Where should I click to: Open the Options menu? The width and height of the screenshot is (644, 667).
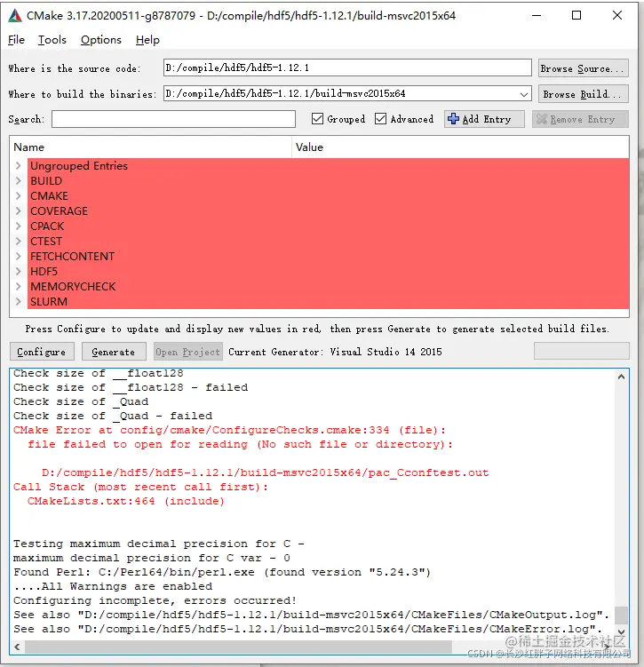(x=101, y=40)
